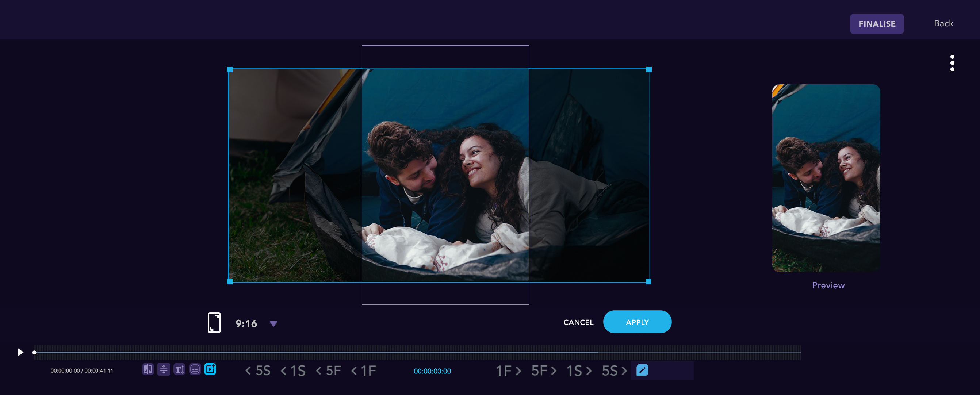The height and width of the screenshot is (395, 980).
Task: Click the bottom-right crop handle
Action: click(x=648, y=281)
